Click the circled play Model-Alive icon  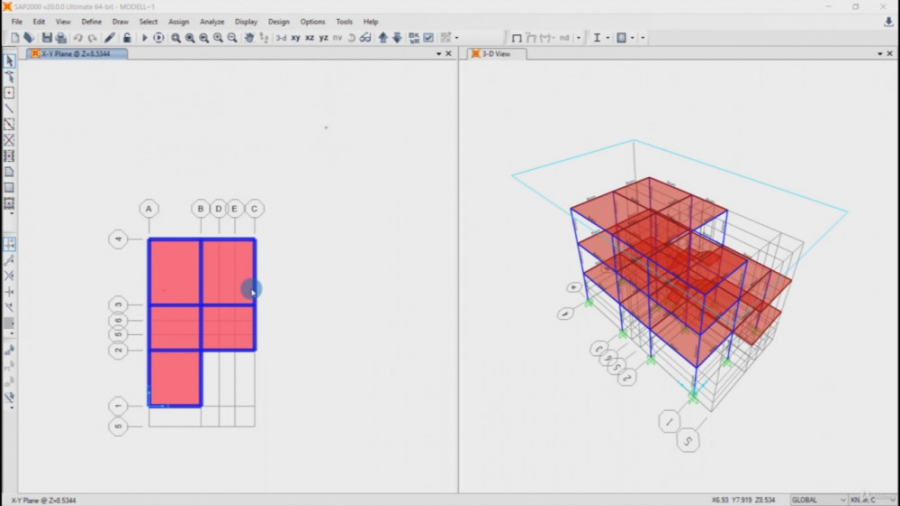(x=158, y=38)
